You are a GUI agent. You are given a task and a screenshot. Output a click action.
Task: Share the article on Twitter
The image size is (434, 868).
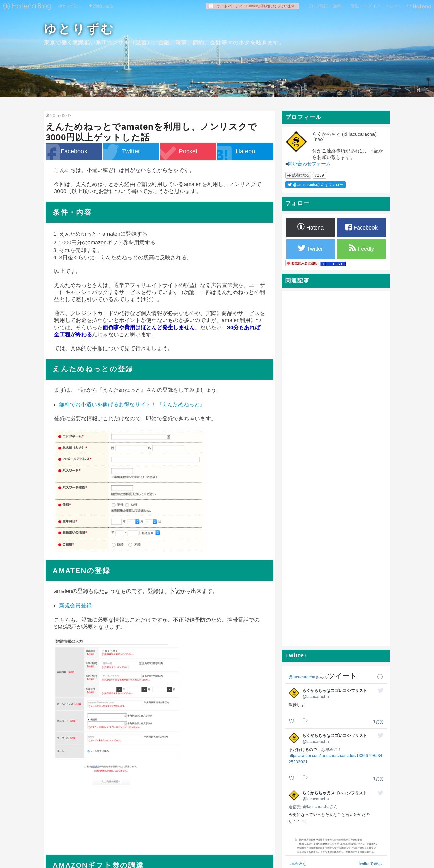(x=131, y=151)
